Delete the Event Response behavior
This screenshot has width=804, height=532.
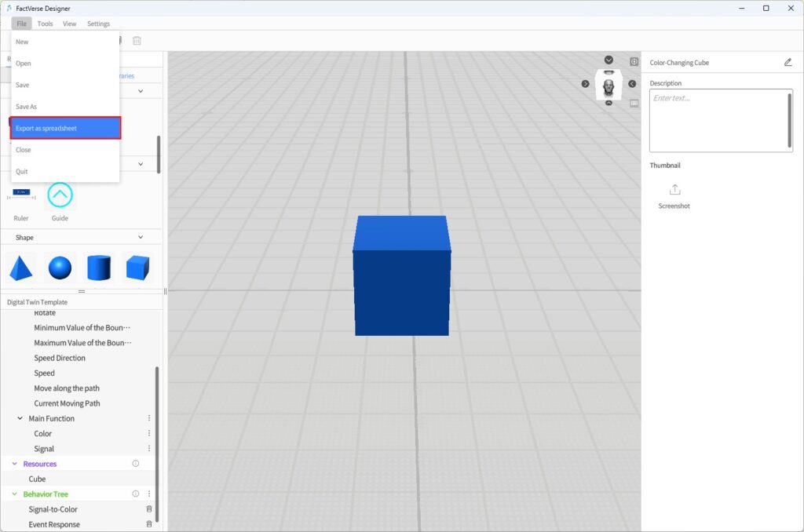click(149, 524)
